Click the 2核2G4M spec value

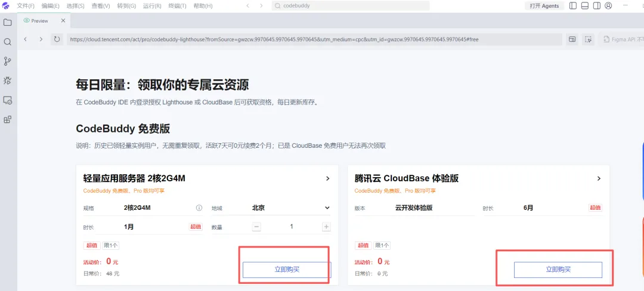(x=137, y=208)
